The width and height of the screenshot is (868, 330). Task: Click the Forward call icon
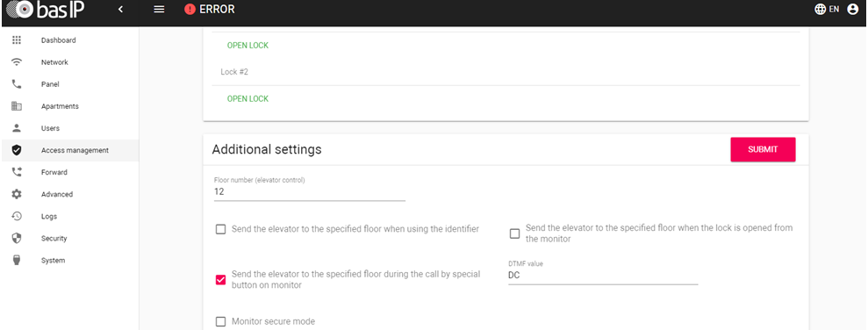tap(17, 172)
